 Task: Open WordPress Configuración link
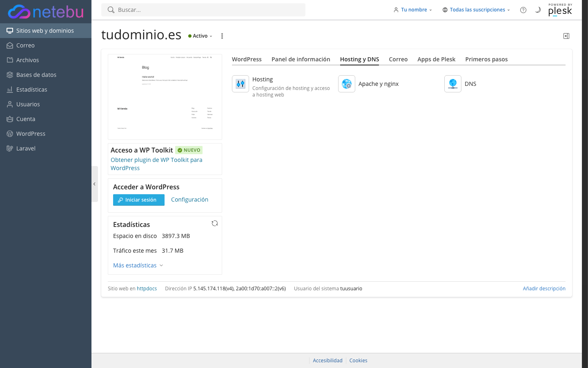coord(189,200)
